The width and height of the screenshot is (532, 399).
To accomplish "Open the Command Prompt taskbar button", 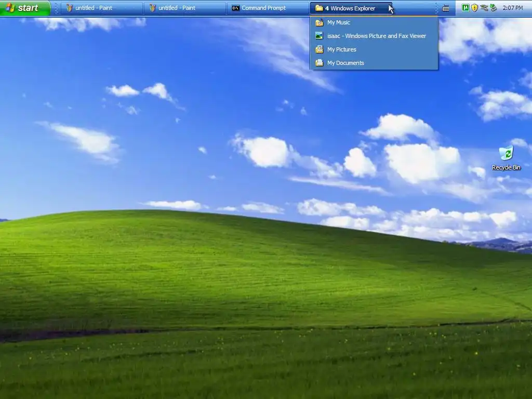I will click(x=268, y=8).
